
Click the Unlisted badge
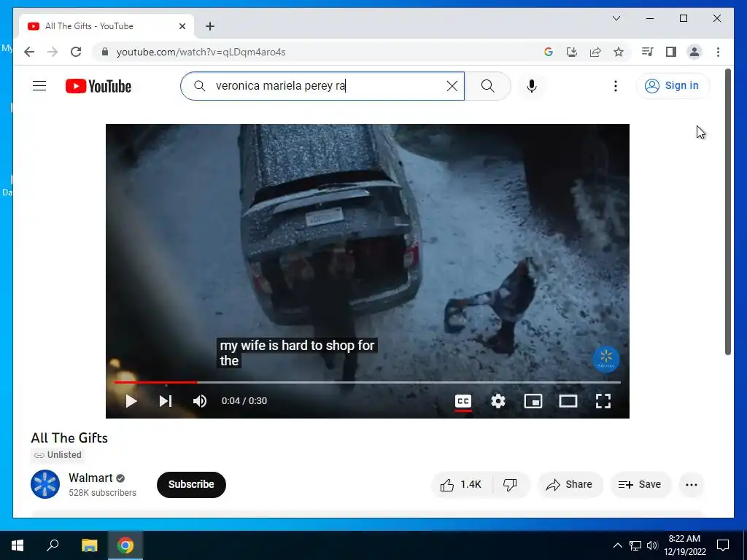pyautogui.click(x=58, y=455)
